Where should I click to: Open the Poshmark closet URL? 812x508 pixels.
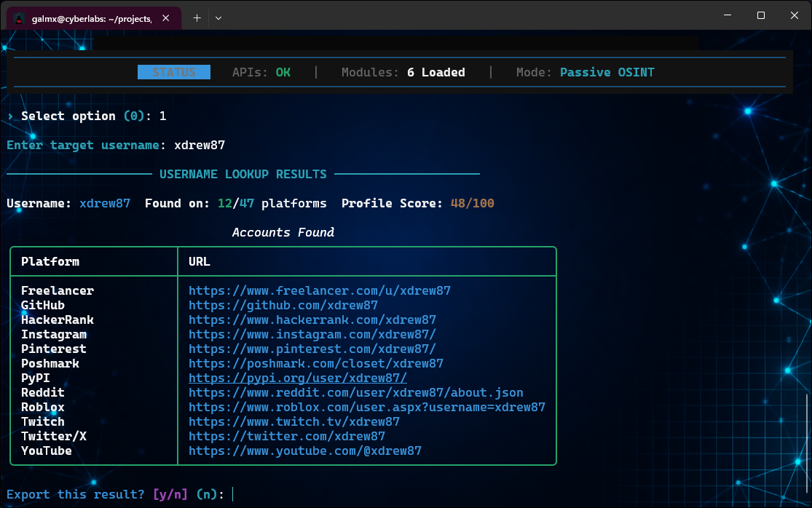pyautogui.click(x=316, y=363)
